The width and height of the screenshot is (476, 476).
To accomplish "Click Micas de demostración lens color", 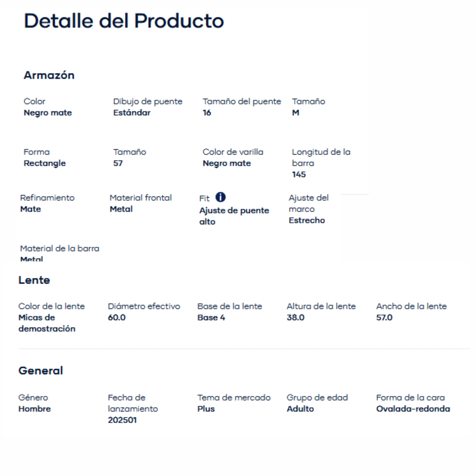I will [47, 323].
